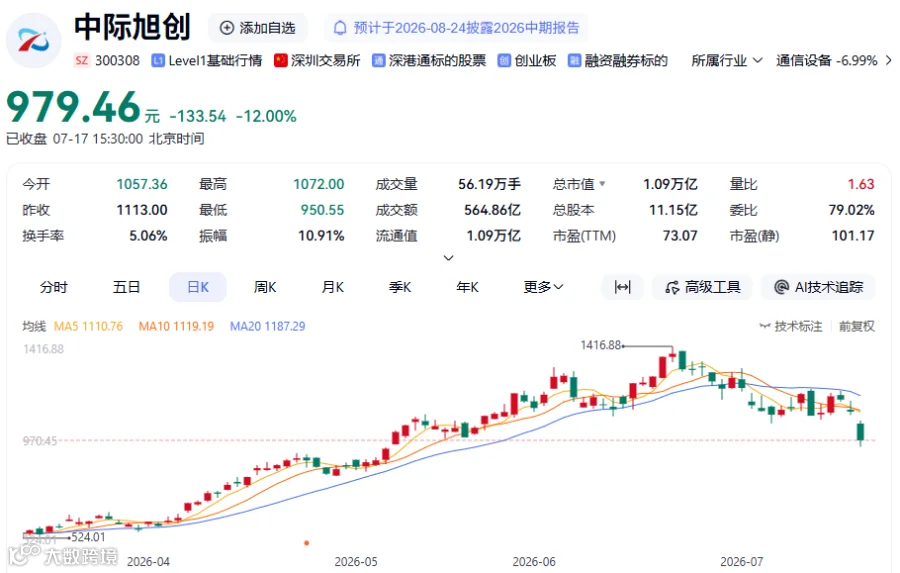Screen dimensions: 900x573
Task: Open the 2026中期报告 disclosure notice
Action: click(456, 28)
